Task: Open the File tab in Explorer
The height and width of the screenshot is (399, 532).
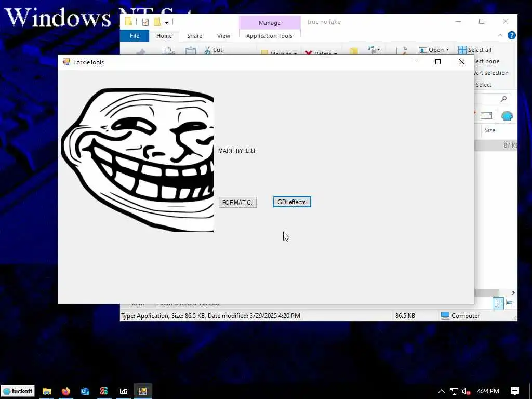Action: click(135, 36)
